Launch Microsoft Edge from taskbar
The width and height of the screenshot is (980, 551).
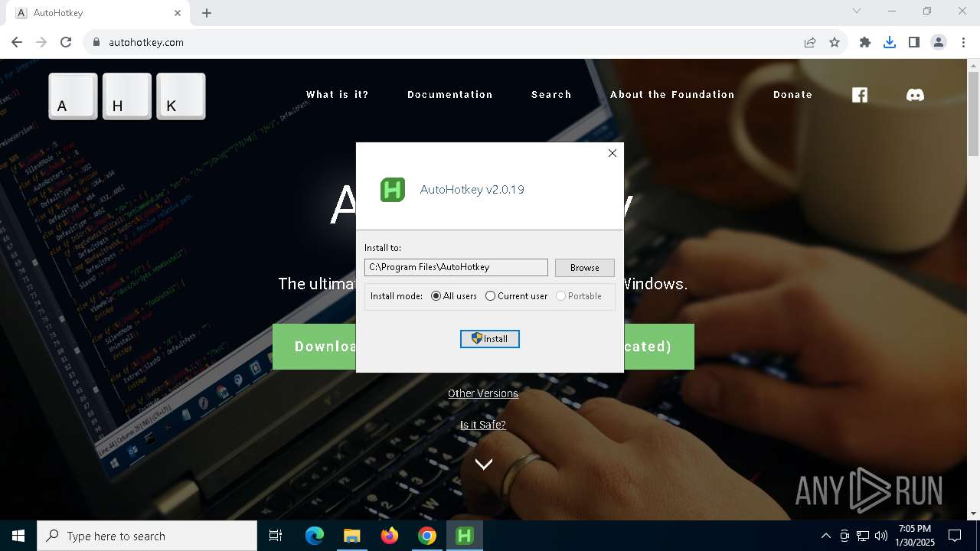[315, 536]
